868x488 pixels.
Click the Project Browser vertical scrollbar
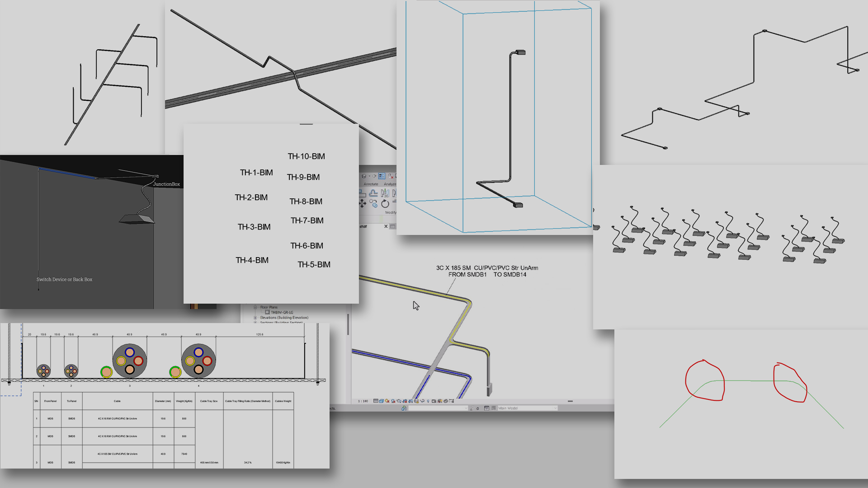348,324
